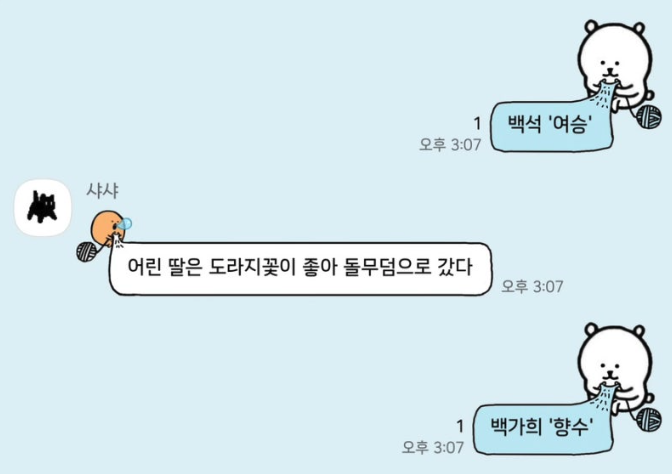Viewport: 672px width, 474px height.
Task: Tap unread count 1 beside 백가희 '향수'
Action: coord(460,426)
